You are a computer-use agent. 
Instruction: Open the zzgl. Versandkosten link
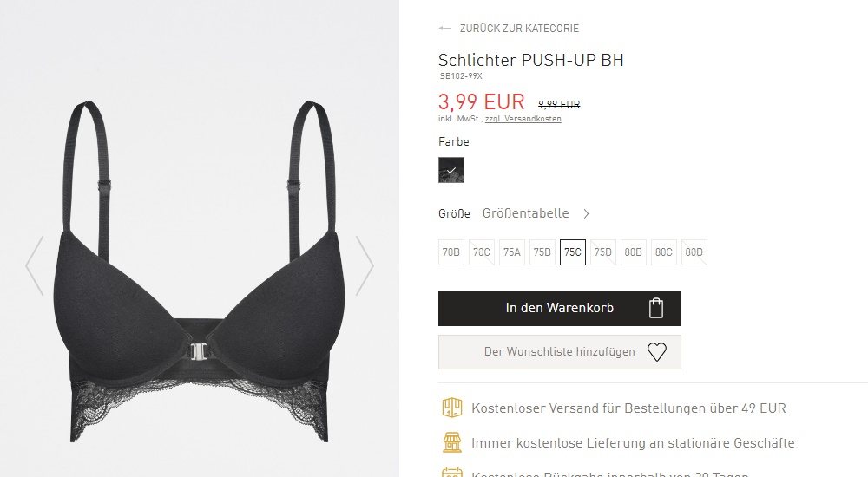tap(523, 119)
